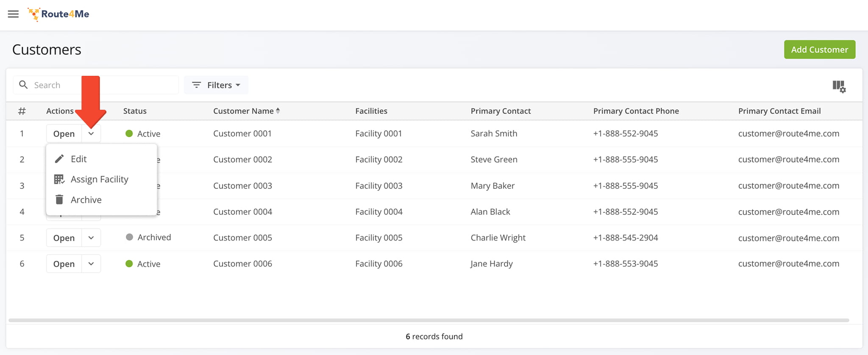Click the Primary Contact column header

(x=501, y=111)
